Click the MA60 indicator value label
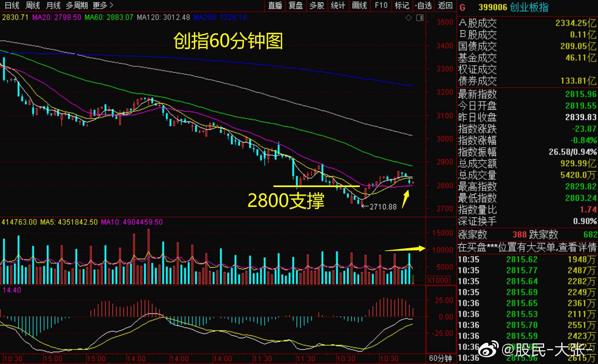The width and height of the screenshot is (598, 364). point(109,17)
